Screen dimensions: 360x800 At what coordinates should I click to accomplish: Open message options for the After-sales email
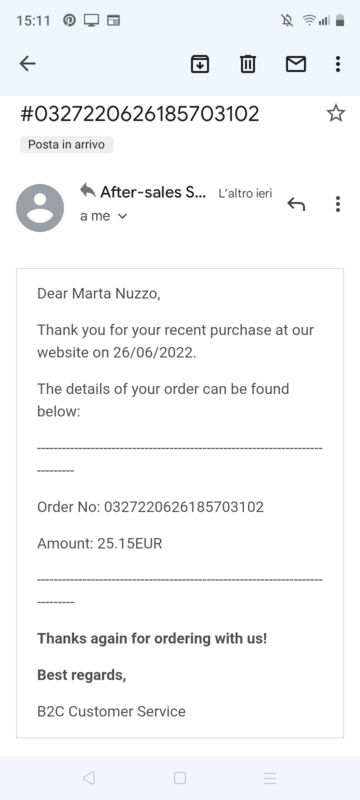coord(338,204)
